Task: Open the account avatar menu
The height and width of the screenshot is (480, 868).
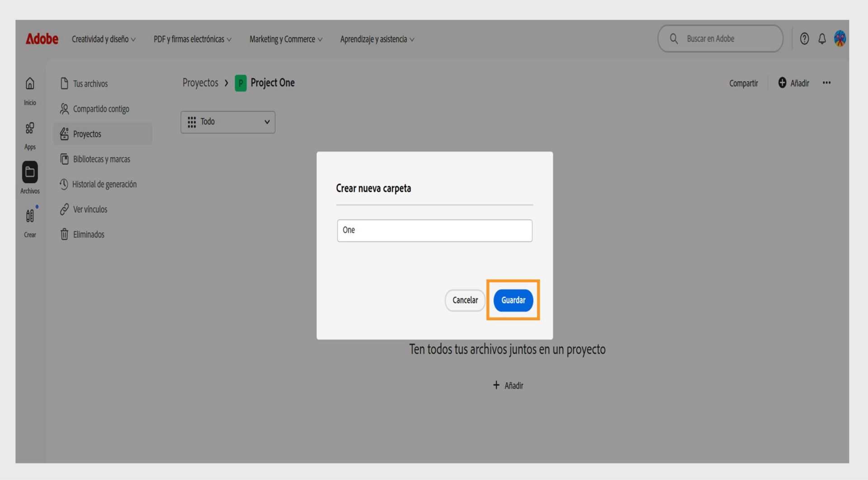Action: point(840,39)
